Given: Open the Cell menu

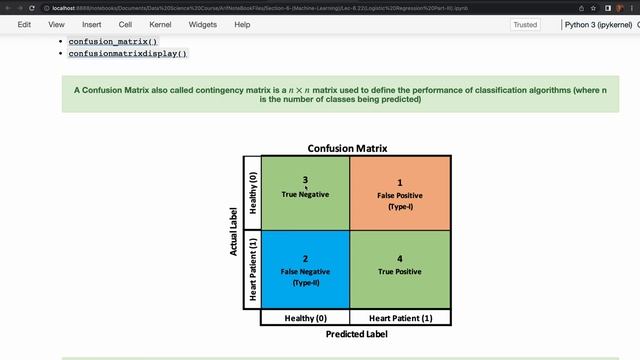Looking at the screenshot, I should coord(125,24).
